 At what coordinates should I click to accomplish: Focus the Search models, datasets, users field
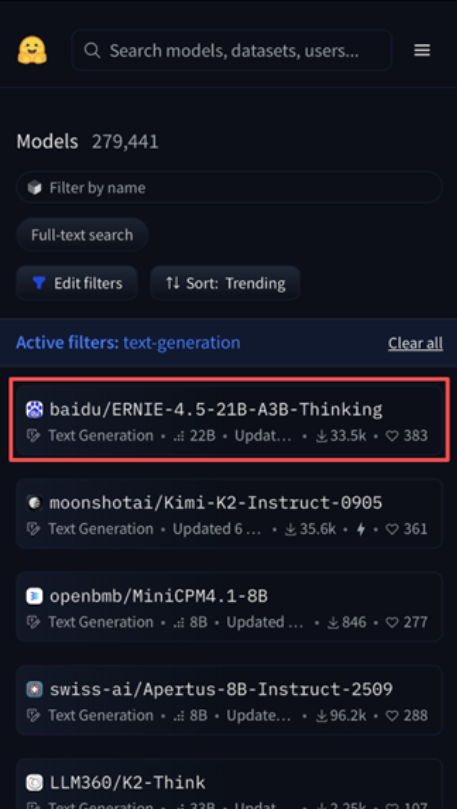click(232, 50)
